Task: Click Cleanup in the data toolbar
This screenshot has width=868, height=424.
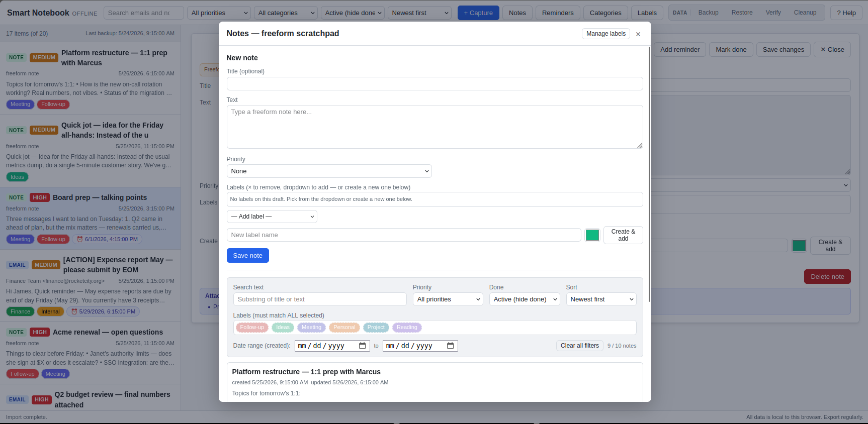Action: (805, 13)
